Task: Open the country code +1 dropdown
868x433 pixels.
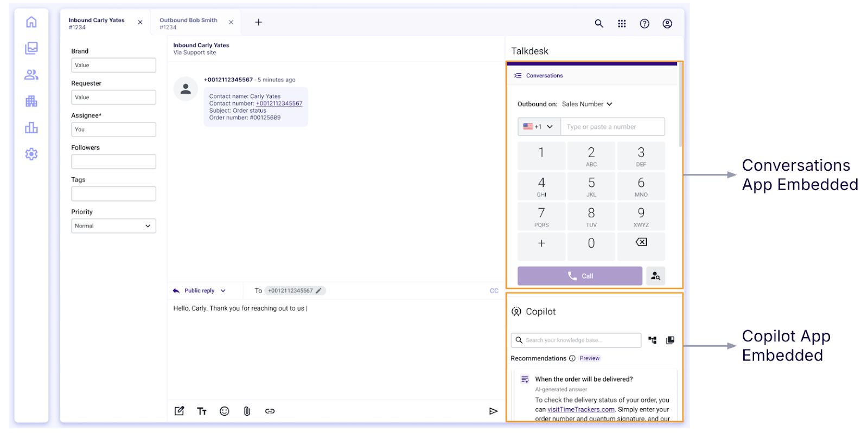Action: (x=539, y=127)
